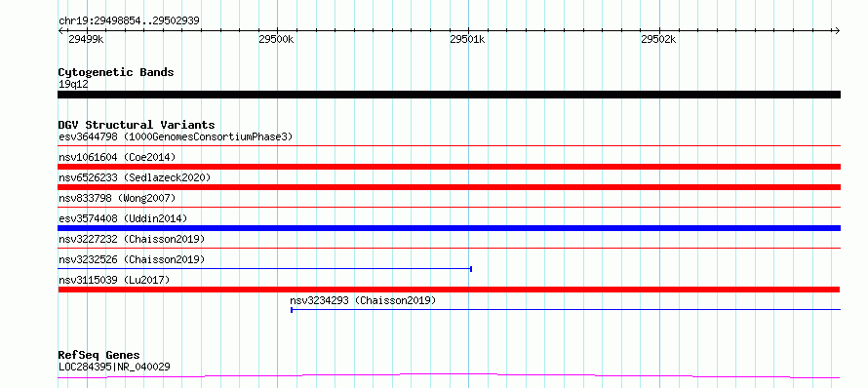Viewport: 868px width, 388px height.
Task: Select the nsv6526233 thick red bar
Action: coord(449,187)
